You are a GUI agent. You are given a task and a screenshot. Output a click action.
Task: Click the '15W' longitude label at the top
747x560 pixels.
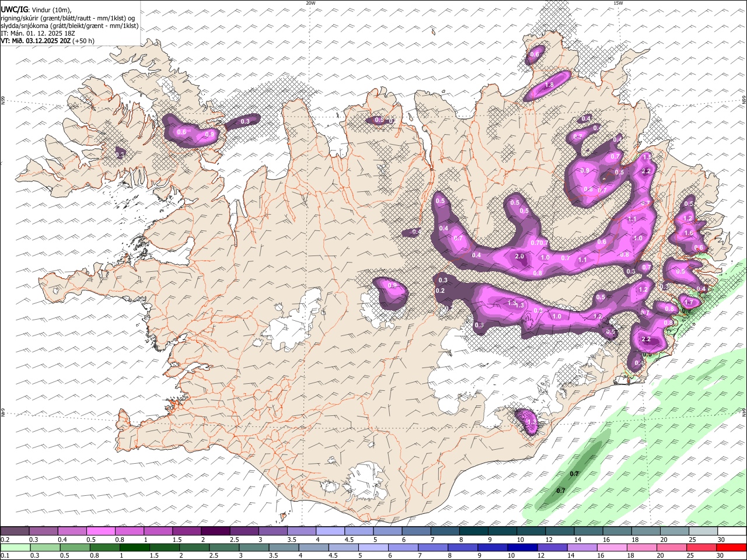pyautogui.click(x=618, y=3)
